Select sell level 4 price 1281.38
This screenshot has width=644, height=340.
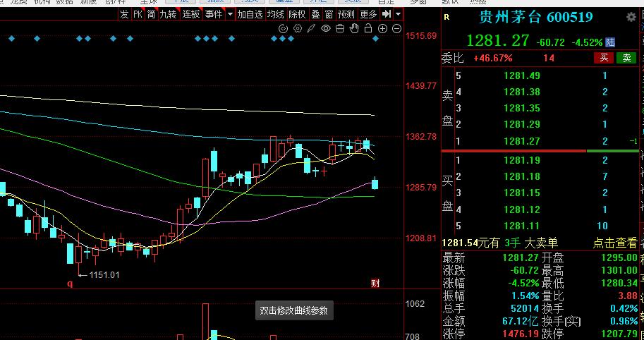tap(522, 92)
